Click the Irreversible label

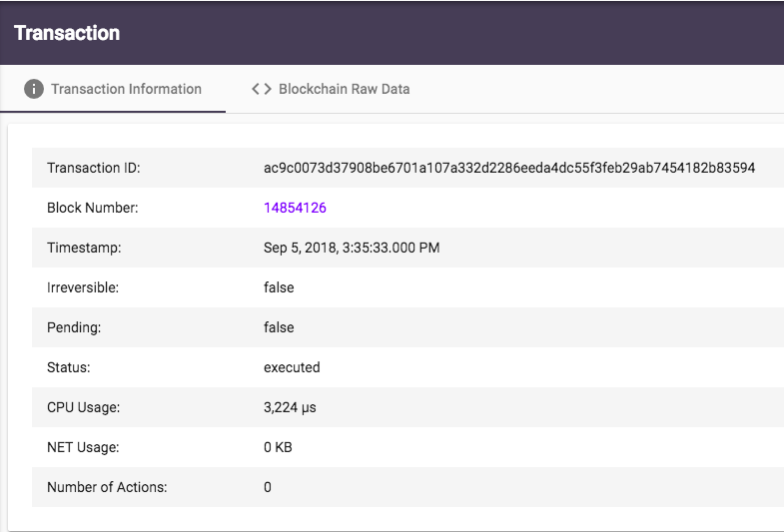(x=83, y=287)
